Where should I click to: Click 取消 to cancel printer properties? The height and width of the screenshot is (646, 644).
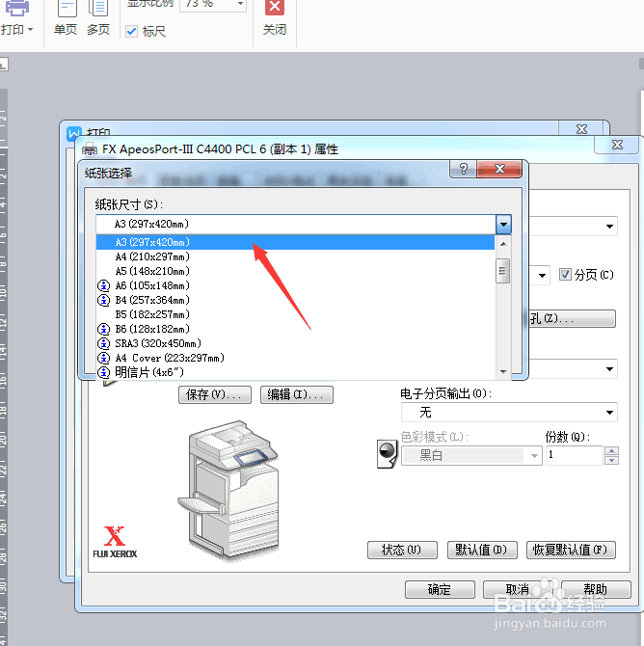518,589
